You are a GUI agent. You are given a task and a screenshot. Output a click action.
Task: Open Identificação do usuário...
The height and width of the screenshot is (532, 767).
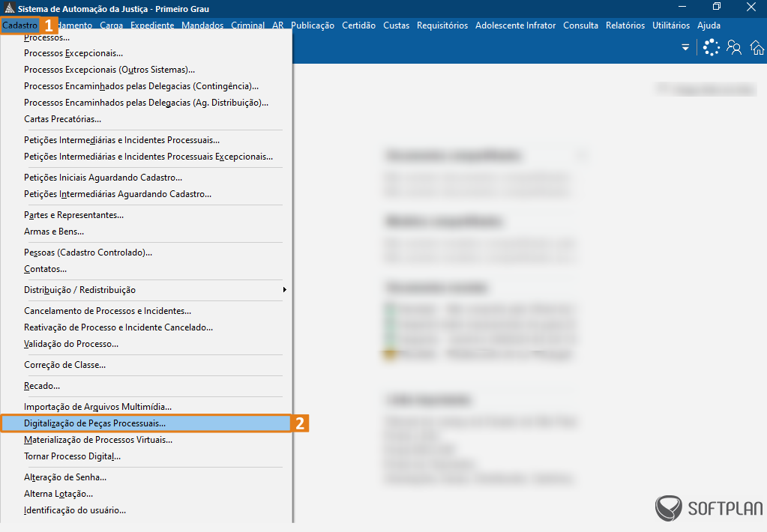(x=75, y=510)
